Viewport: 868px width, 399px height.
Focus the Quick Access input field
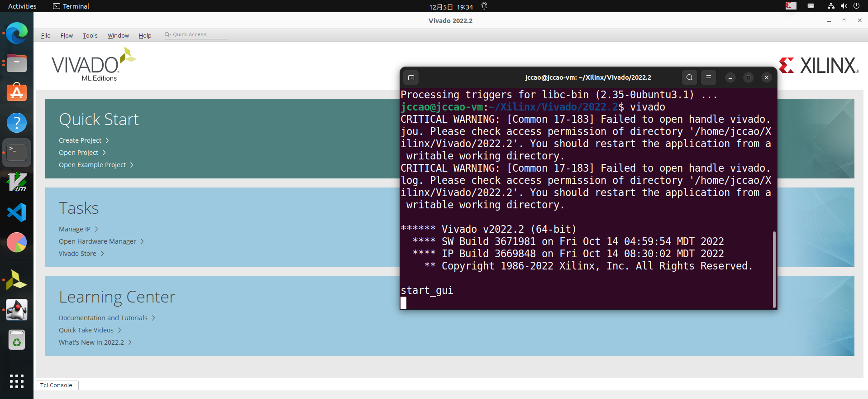tap(196, 34)
